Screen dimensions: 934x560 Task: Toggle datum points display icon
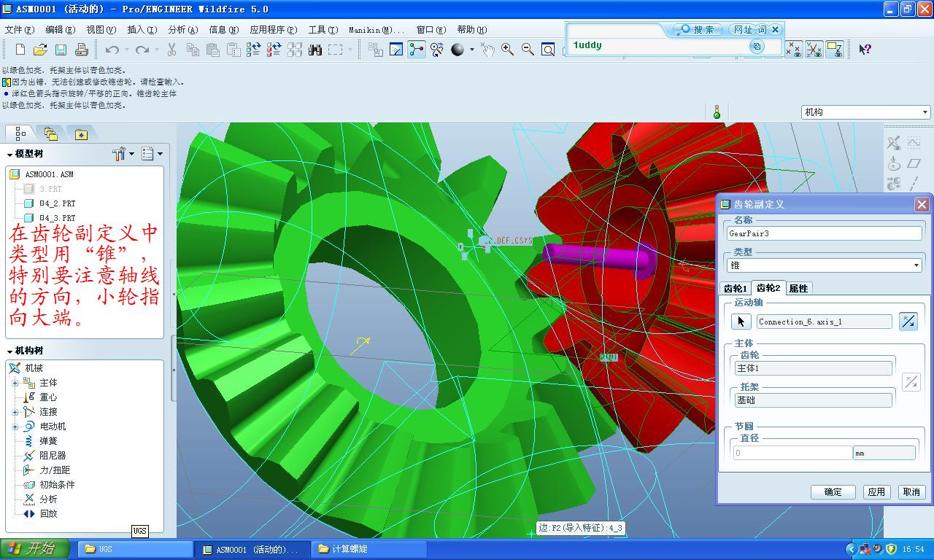click(x=793, y=50)
